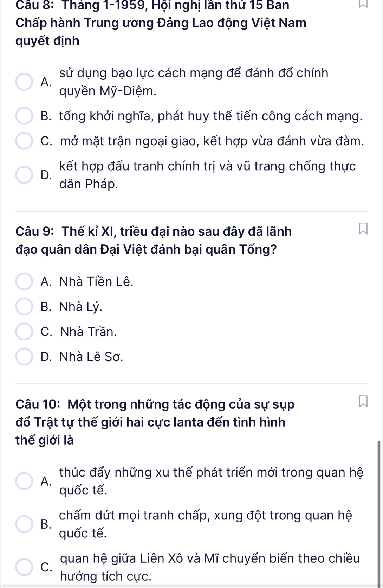
Task: Click the answer text 'Nhà Lý.'
Action: pyautogui.click(x=81, y=307)
